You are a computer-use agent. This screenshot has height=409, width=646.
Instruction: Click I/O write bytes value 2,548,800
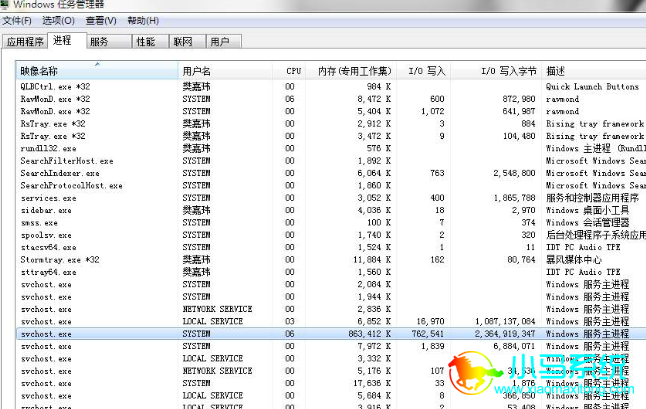click(x=514, y=173)
